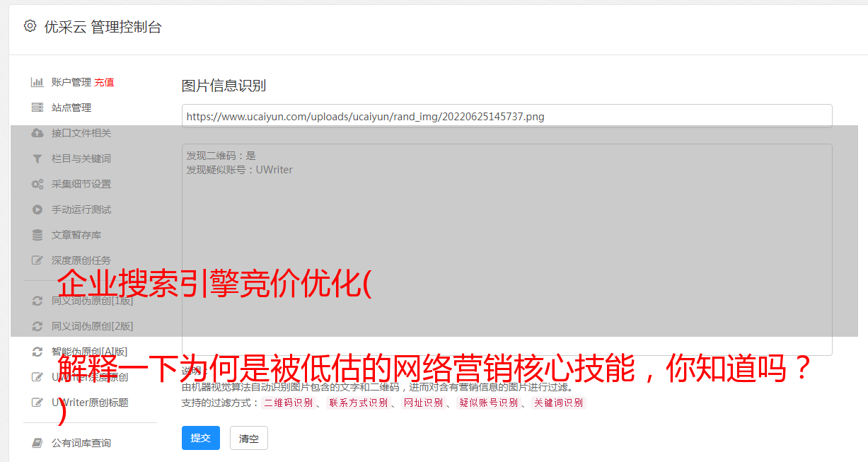Select the database icon for 文章暂存库

pos(37,235)
